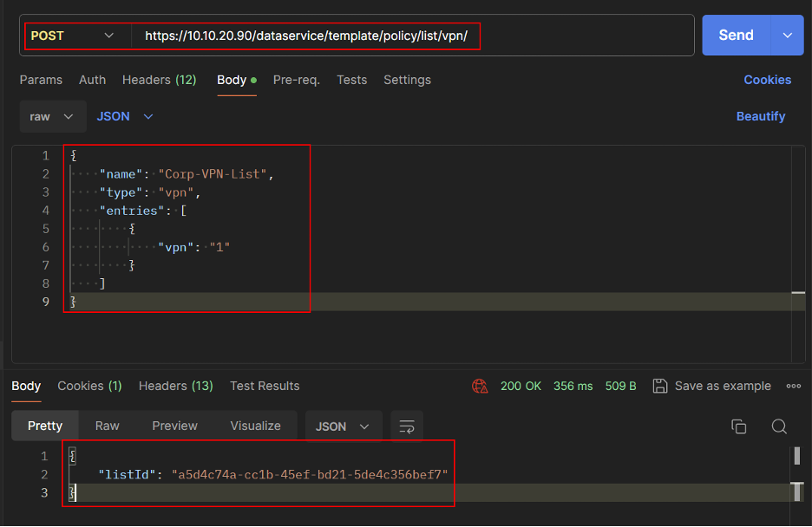Screen dimensions: 812x527
Task: Toggle the wrap lines icon in response
Action: coord(406,426)
